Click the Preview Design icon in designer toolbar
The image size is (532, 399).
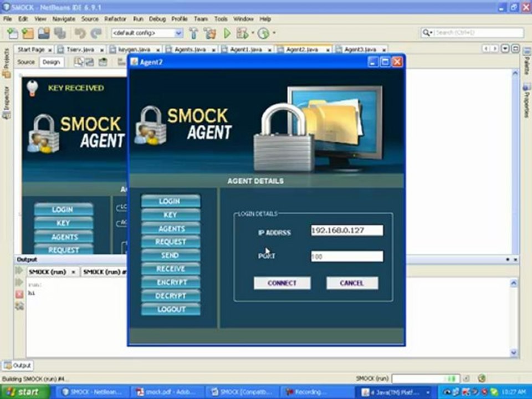pos(103,62)
